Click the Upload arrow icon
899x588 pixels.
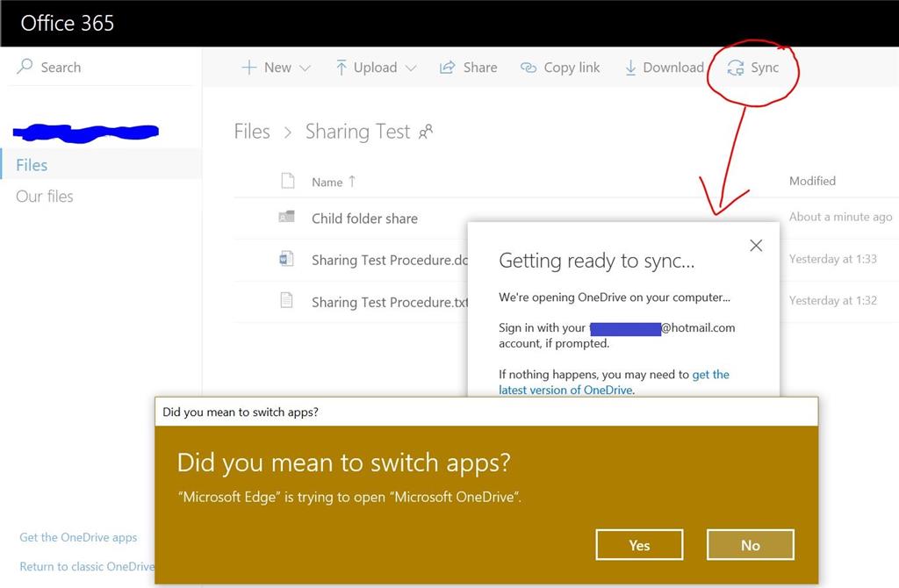click(342, 67)
